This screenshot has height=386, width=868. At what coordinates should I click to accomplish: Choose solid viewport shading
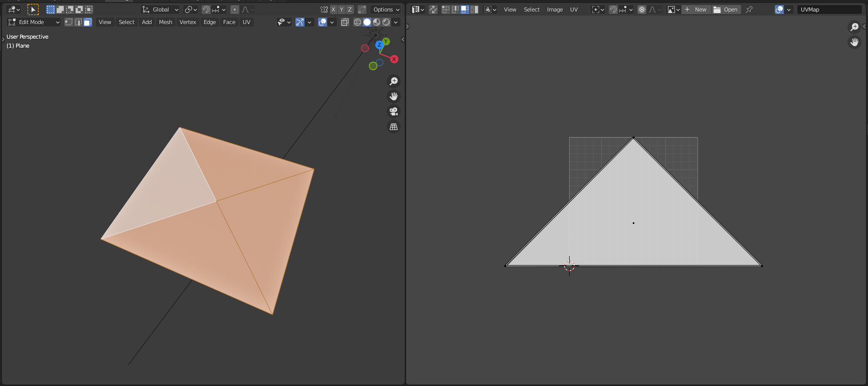coord(367,22)
